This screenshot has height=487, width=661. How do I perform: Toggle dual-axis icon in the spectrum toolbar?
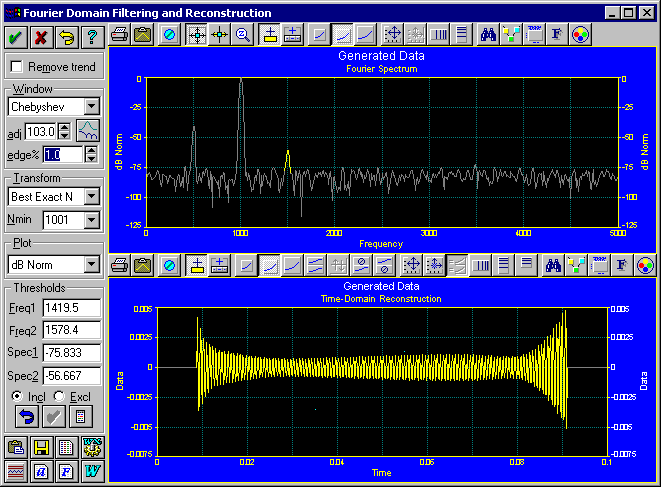(292, 35)
